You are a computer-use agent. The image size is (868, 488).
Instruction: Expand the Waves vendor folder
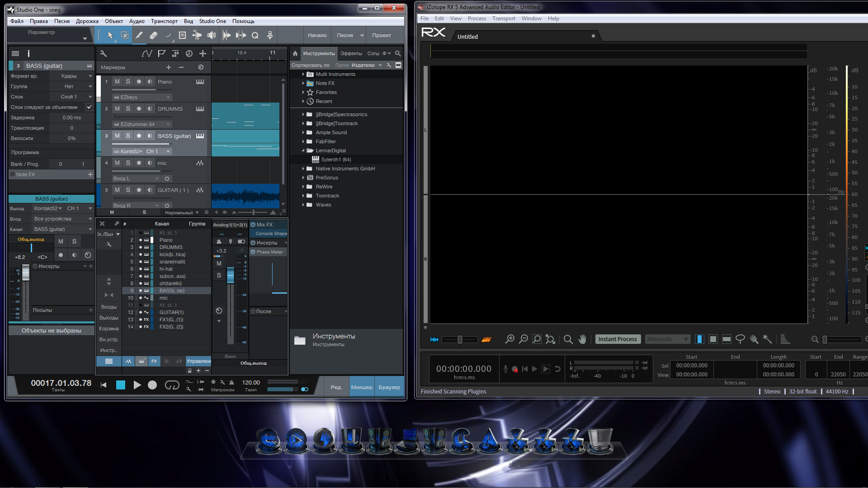click(x=303, y=205)
